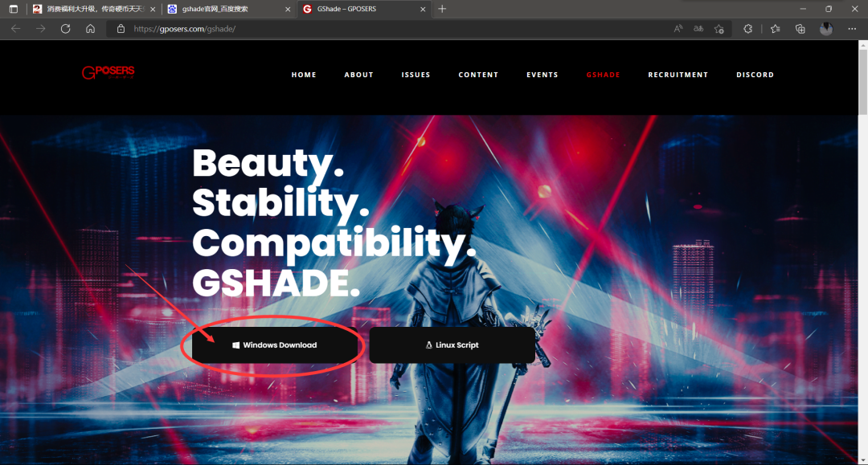
Task: Select the GSHADE nav item
Action: pos(603,75)
